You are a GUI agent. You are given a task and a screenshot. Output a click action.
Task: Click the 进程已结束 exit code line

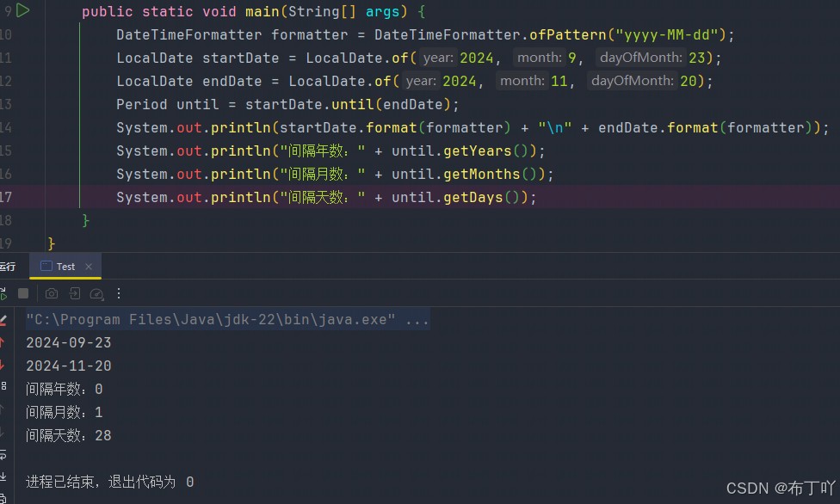tap(110, 482)
